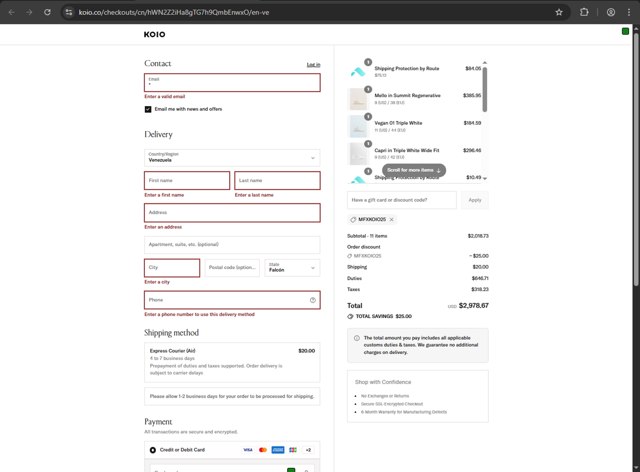Bookmark this page with the star icon
640x472 pixels.
559,12
